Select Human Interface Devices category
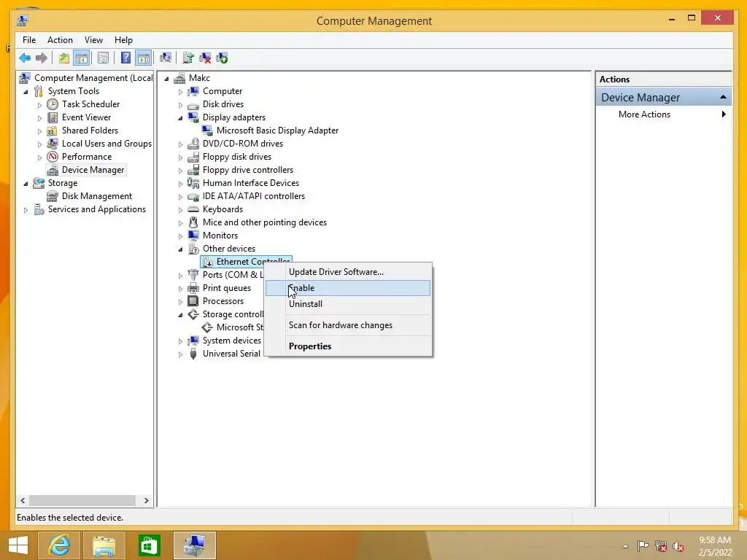 251,183
